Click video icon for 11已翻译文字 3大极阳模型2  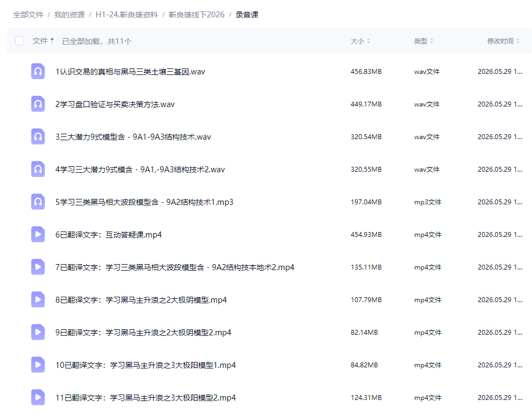click(x=38, y=397)
